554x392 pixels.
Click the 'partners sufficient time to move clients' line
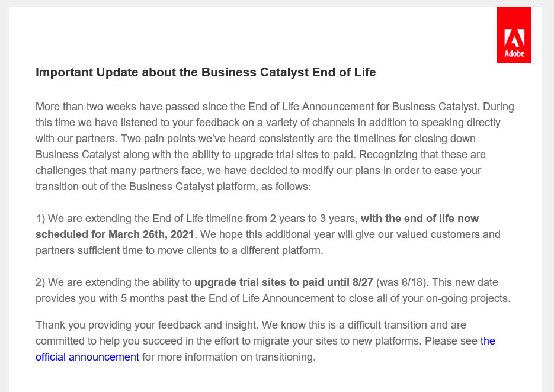pos(180,250)
